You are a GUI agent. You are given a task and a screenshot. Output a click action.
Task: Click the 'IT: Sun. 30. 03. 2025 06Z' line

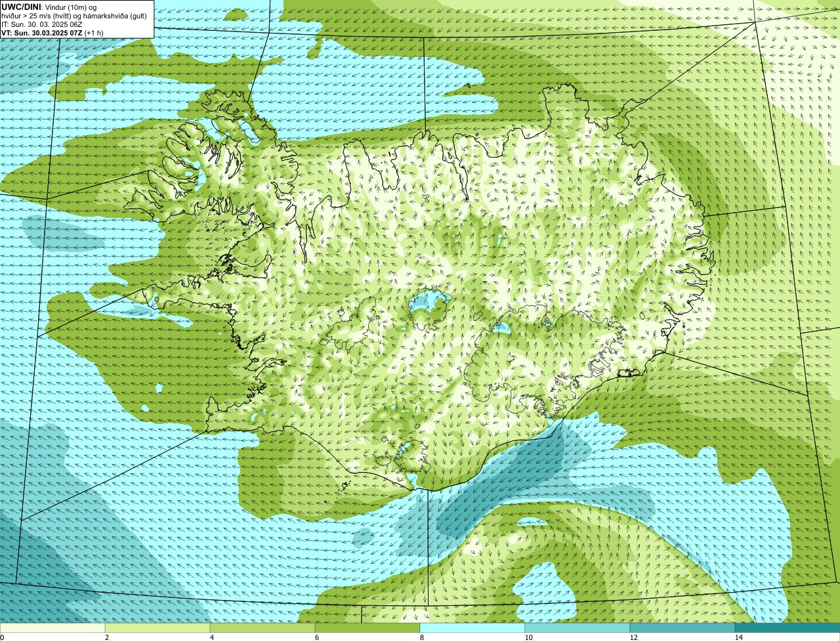(41, 24)
